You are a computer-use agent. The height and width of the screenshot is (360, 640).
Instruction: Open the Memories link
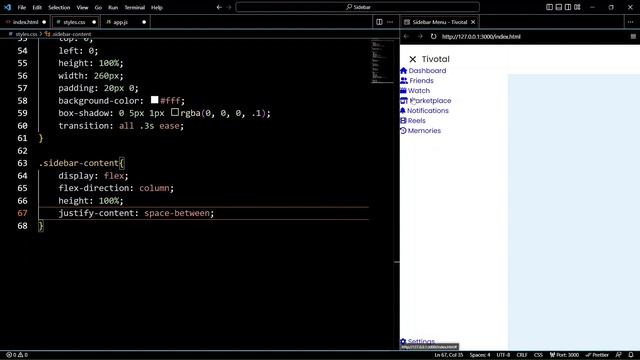coord(424,131)
